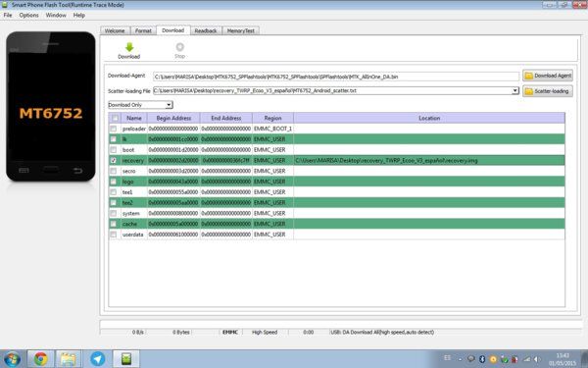Click the taskbar clock
The width and height of the screenshot is (588, 368).
(x=563, y=359)
